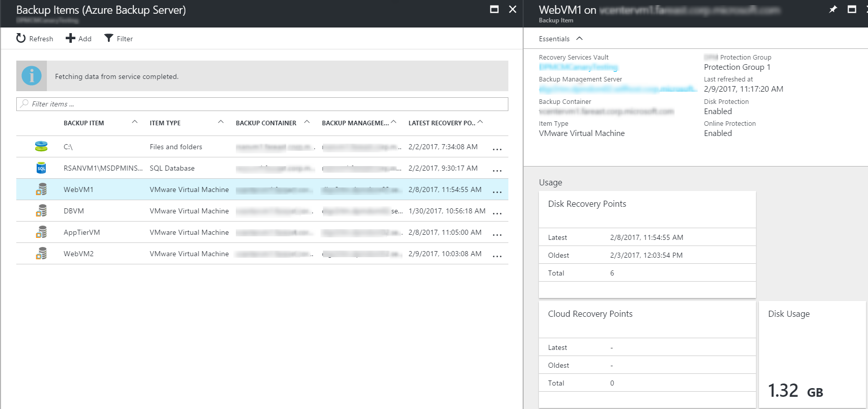Open the ellipsis menu for WebVM2 row

(x=497, y=256)
